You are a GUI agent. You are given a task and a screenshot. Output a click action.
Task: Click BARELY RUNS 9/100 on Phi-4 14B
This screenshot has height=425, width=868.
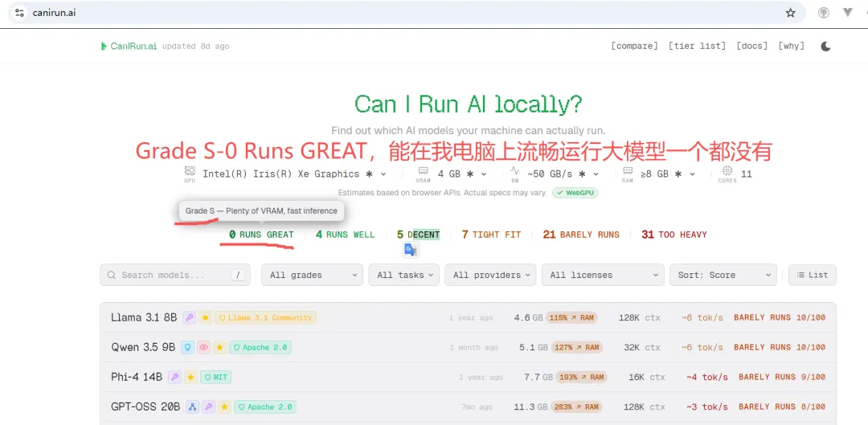[782, 378]
